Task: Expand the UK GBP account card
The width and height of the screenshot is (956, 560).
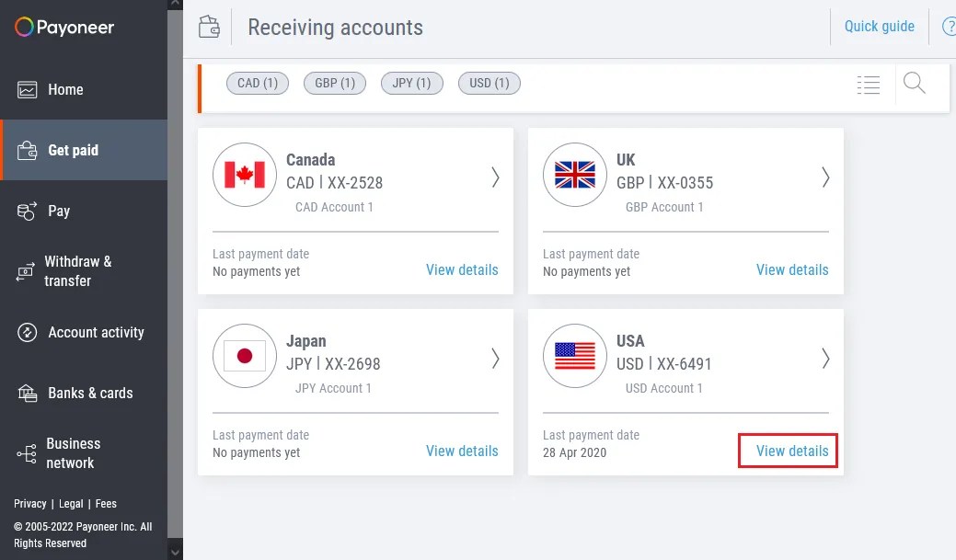Action: pyautogui.click(x=825, y=178)
